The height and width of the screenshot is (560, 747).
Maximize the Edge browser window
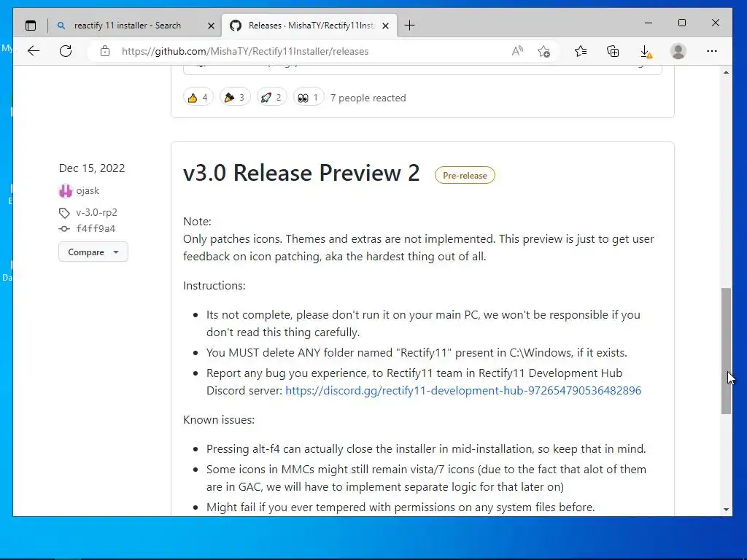(x=682, y=23)
